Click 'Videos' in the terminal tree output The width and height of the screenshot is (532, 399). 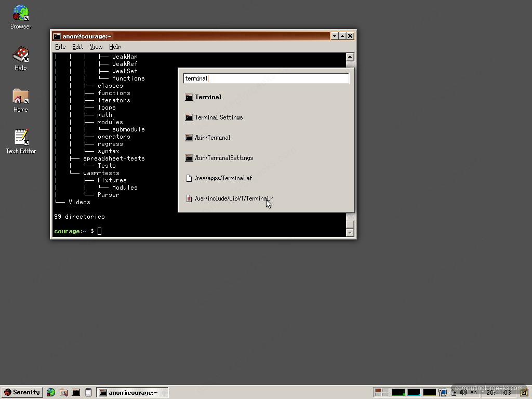click(x=79, y=202)
